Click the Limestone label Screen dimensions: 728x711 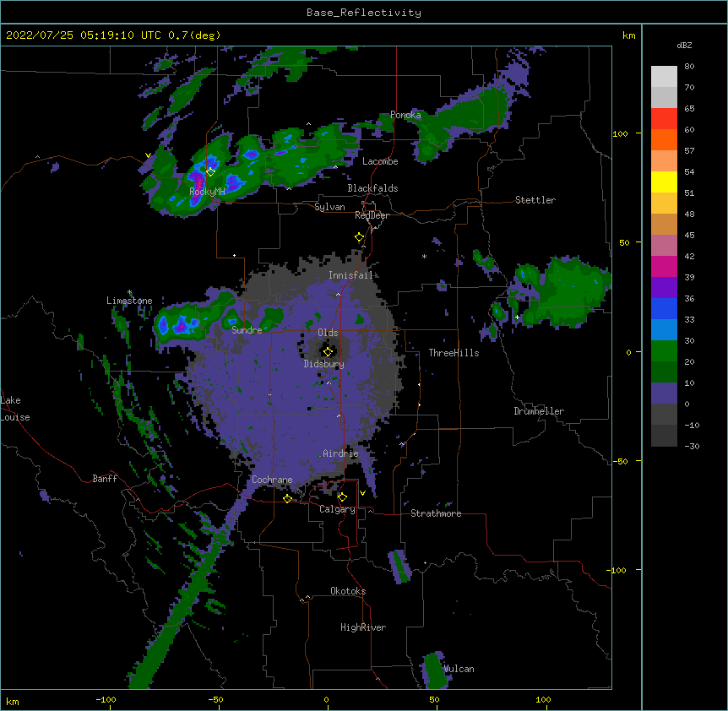pos(129,301)
